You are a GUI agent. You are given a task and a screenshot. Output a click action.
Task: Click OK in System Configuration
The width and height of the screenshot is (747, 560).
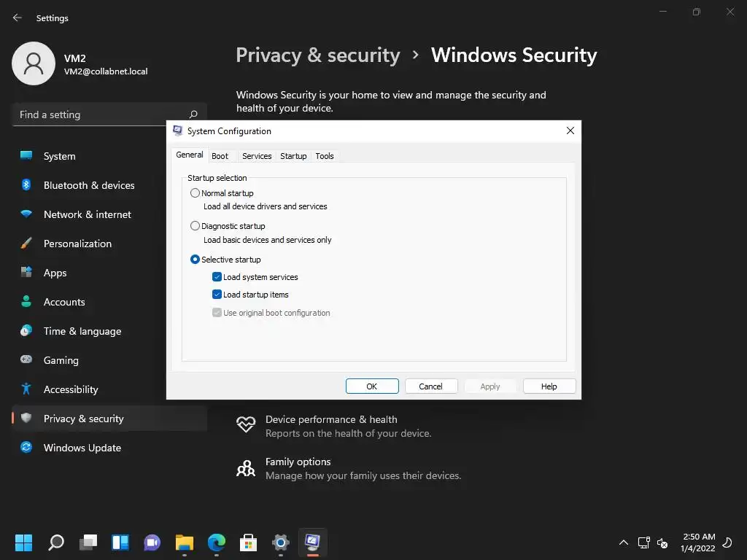(372, 386)
